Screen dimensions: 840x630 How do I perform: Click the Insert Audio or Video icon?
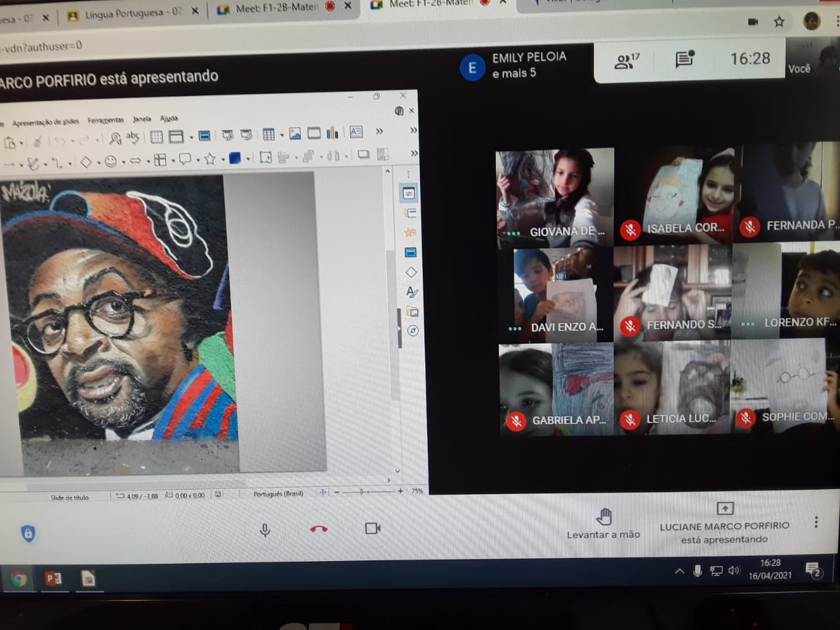click(x=314, y=133)
